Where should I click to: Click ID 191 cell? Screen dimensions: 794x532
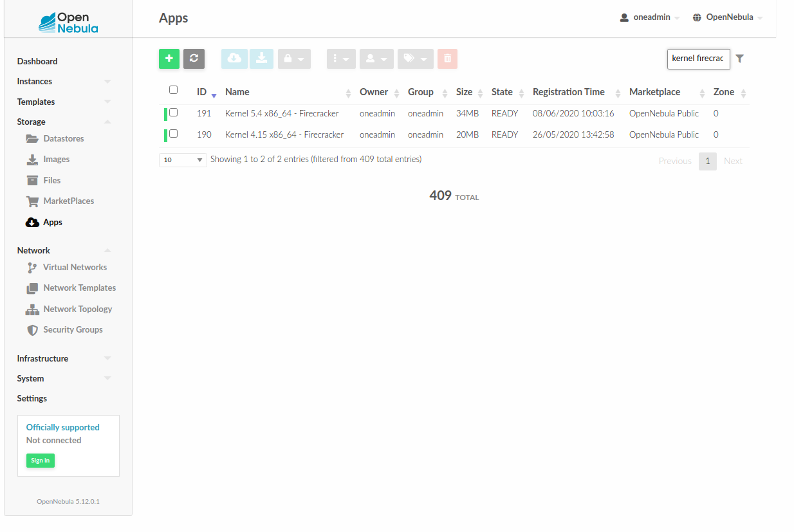pos(204,113)
